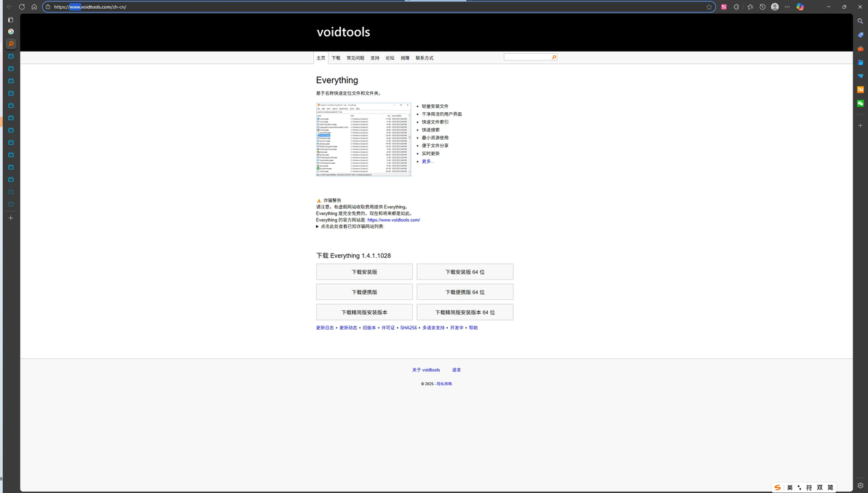The height and width of the screenshot is (493, 868).
Task: Open the 更新日志 link
Action: coord(325,328)
